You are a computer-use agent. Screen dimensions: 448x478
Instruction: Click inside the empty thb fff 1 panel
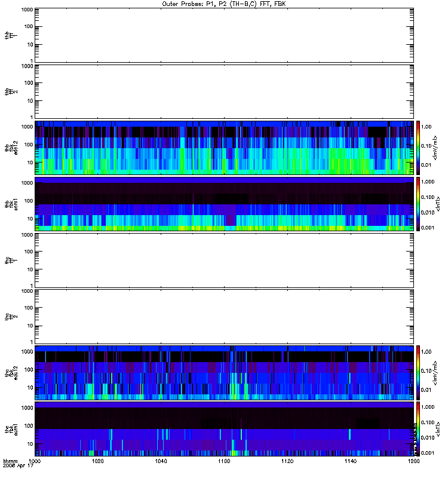coord(225,35)
